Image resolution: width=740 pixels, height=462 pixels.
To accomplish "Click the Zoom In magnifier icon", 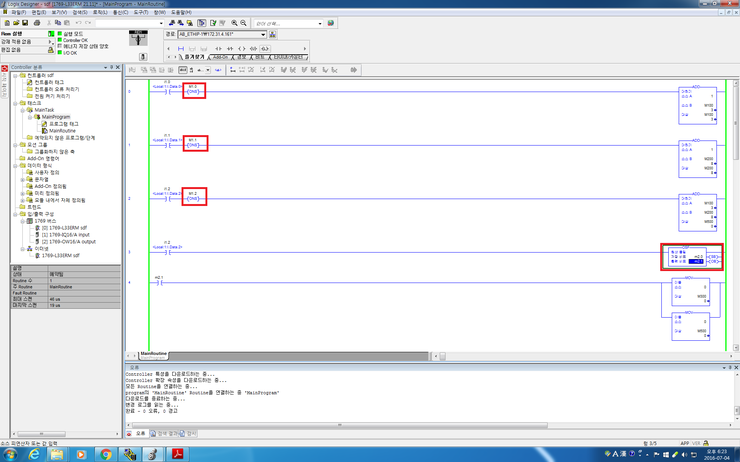I will 234,23.
